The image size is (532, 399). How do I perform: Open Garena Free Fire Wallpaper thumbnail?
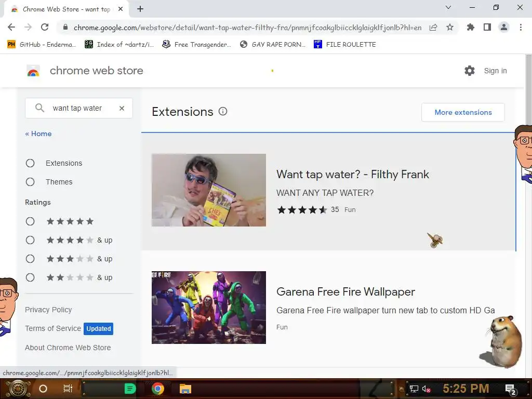click(209, 308)
